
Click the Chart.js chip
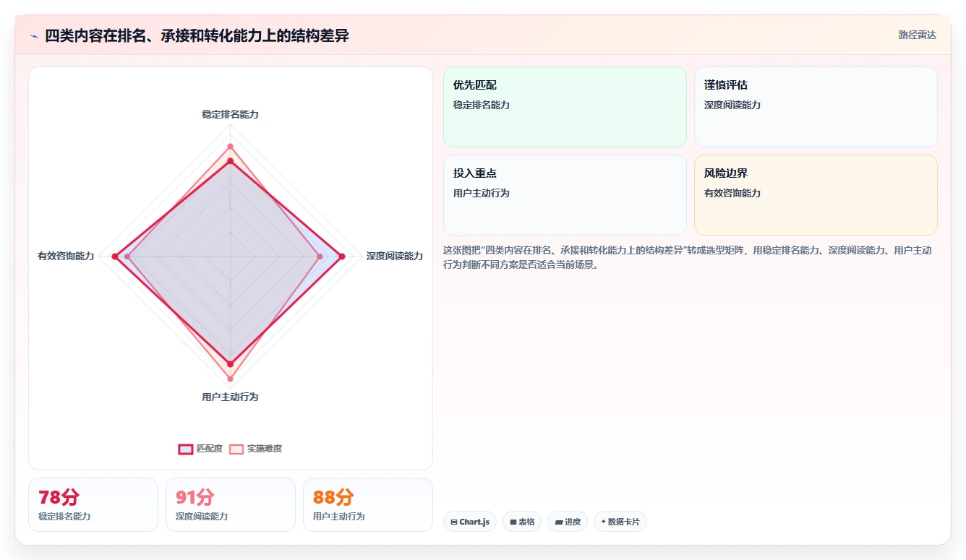[470, 522]
